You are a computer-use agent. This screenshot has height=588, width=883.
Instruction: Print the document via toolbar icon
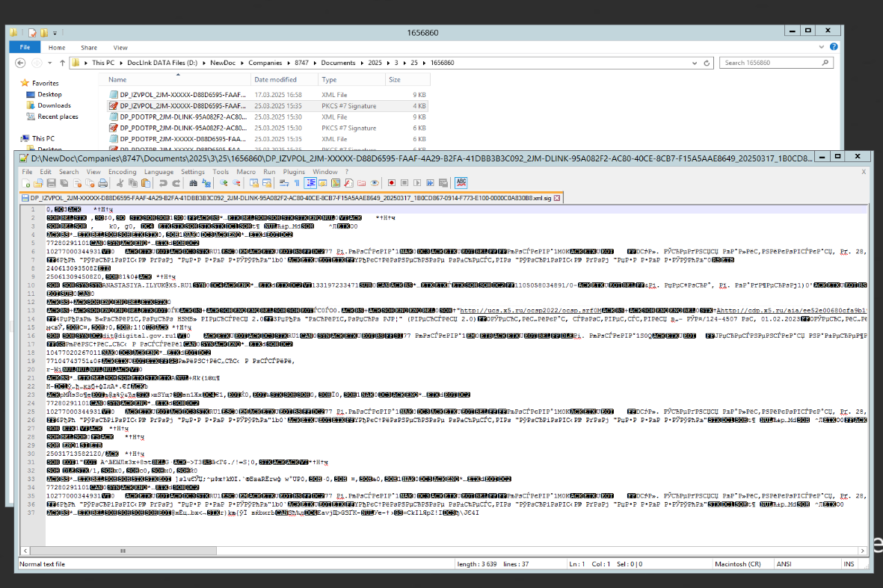(102, 183)
